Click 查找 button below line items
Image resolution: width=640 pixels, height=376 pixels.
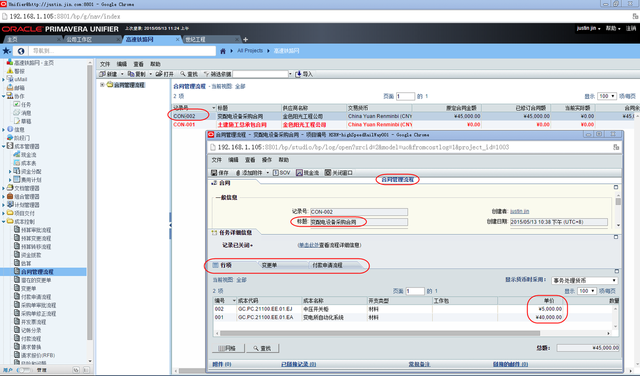[262, 348]
